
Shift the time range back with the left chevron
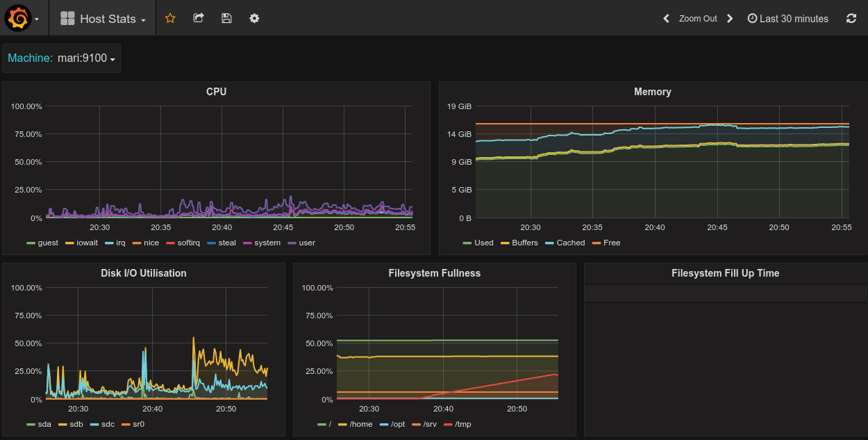pyautogui.click(x=665, y=18)
